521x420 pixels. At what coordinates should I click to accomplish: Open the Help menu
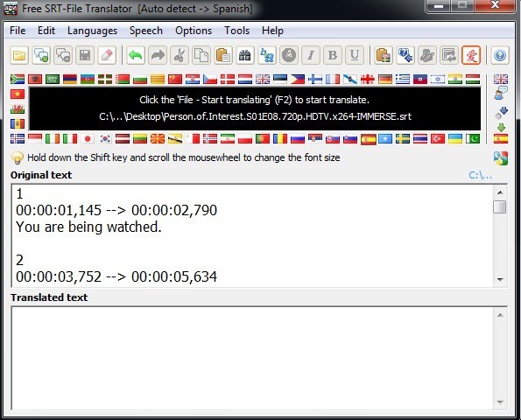272,31
